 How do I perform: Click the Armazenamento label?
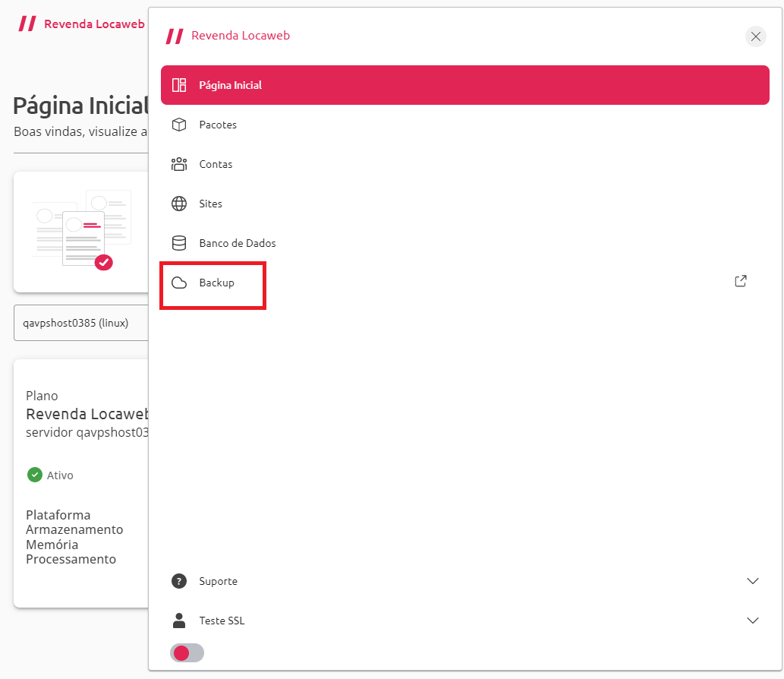[74, 529]
